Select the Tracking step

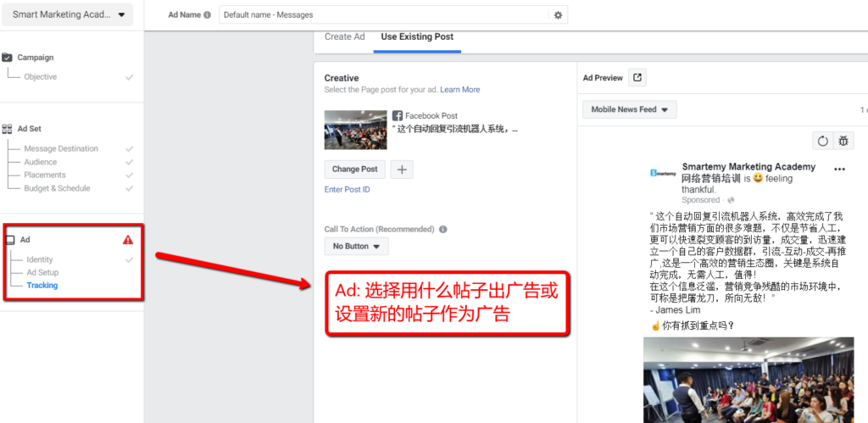(x=42, y=286)
